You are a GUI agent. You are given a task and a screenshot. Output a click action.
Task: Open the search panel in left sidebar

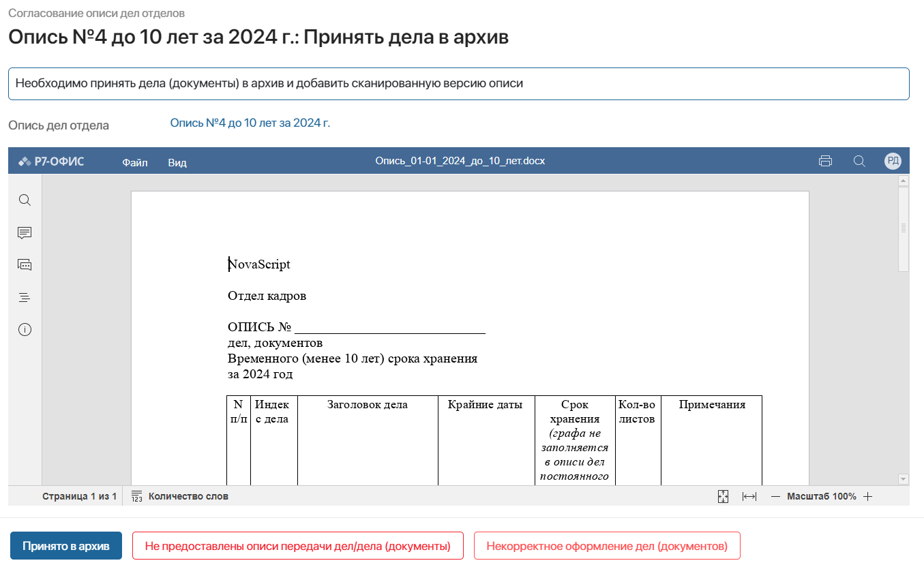click(x=25, y=200)
